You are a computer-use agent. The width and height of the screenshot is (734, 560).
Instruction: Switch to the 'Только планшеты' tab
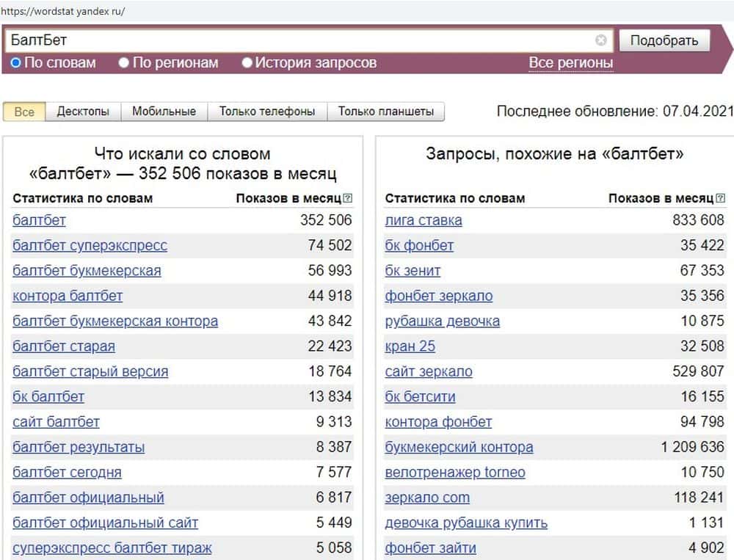coord(385,112)
